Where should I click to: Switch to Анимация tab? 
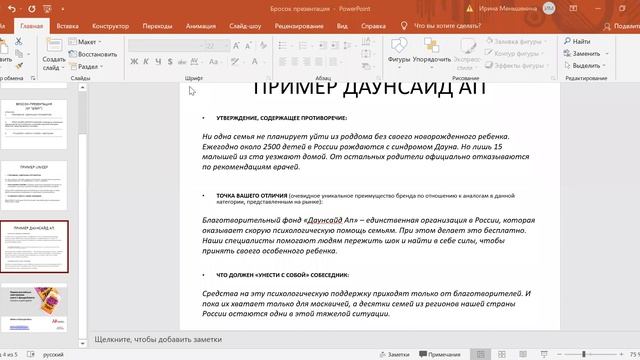click(200, 26)
